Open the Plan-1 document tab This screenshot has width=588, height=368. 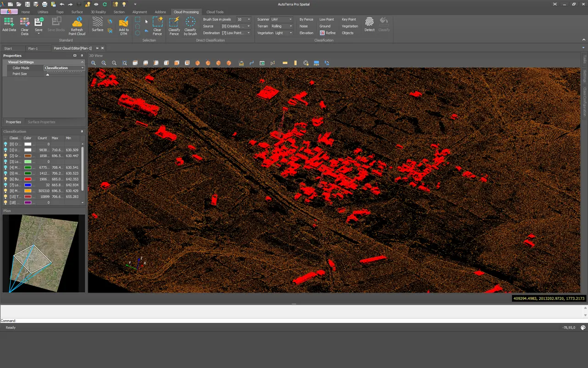pyautogui.click(x=33, y=48)
